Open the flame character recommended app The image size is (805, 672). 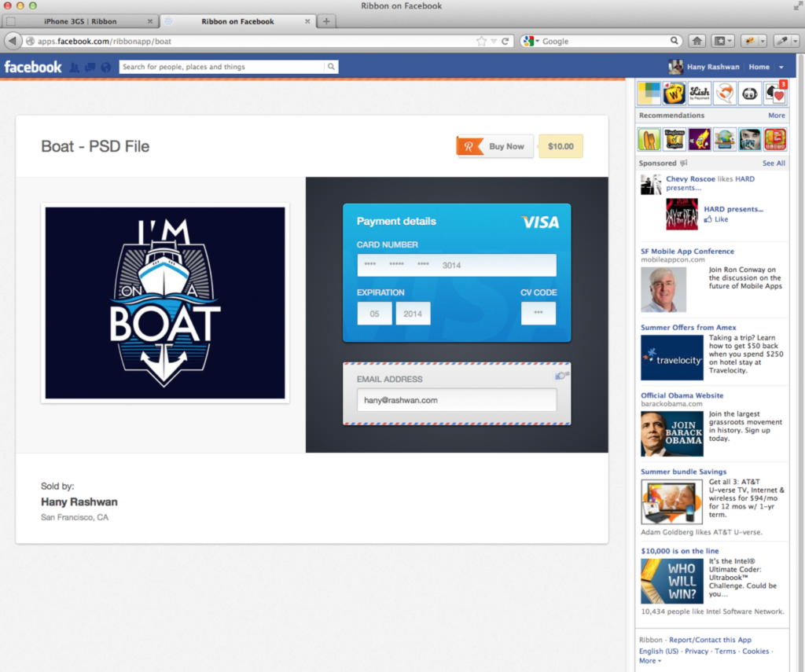[699, 139]
